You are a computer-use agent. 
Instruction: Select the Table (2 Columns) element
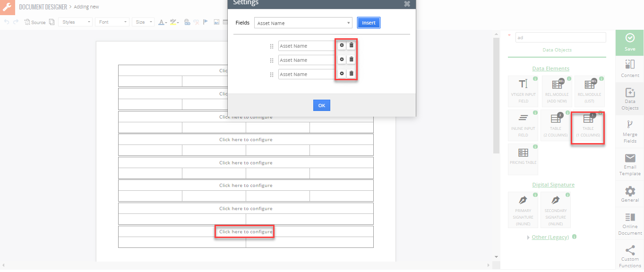tap(556, 125)
